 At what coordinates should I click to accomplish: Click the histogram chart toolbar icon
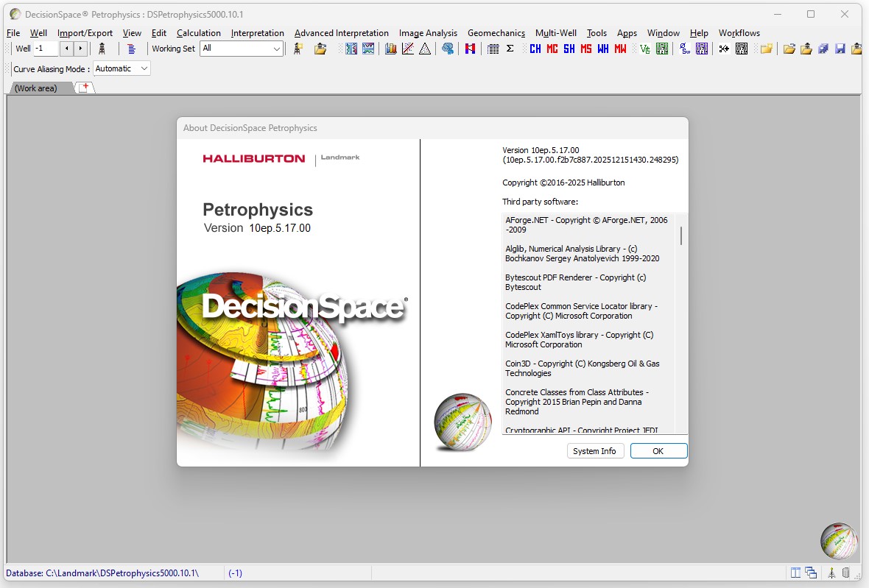point(390,49)
